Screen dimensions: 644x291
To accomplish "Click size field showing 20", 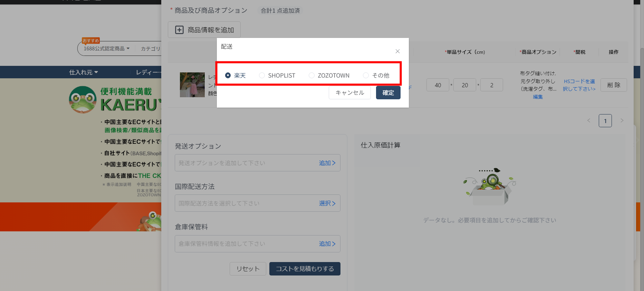I will [x=465, y=85].
